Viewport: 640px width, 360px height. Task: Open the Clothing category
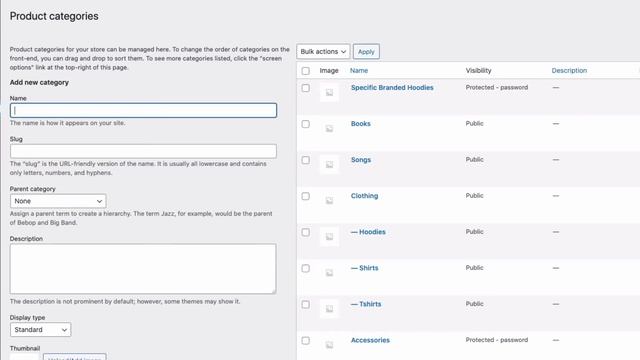coord(364,196)
